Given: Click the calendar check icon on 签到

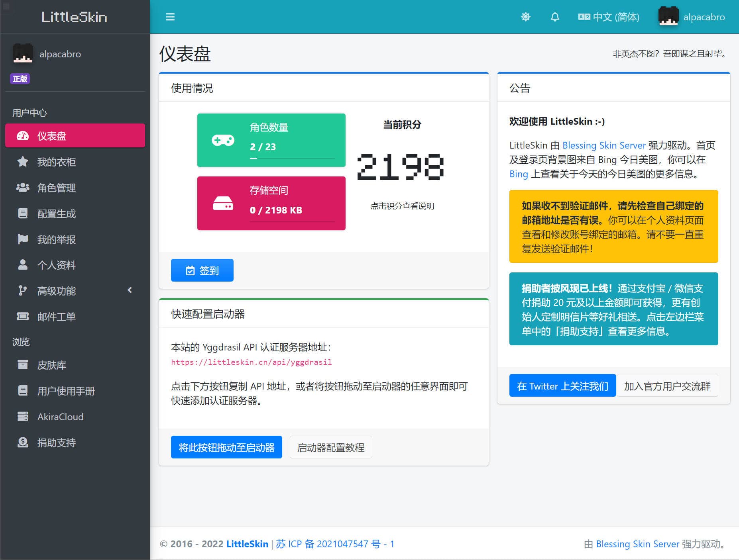Looking at the screenshot, I should coord(190,271).
